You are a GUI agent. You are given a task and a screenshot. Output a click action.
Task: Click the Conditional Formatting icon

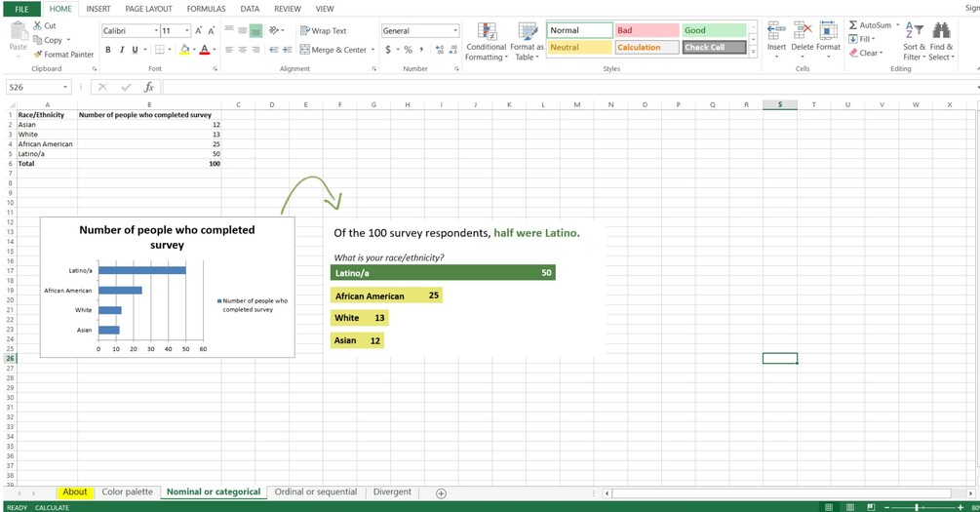[x=487, y=32]
